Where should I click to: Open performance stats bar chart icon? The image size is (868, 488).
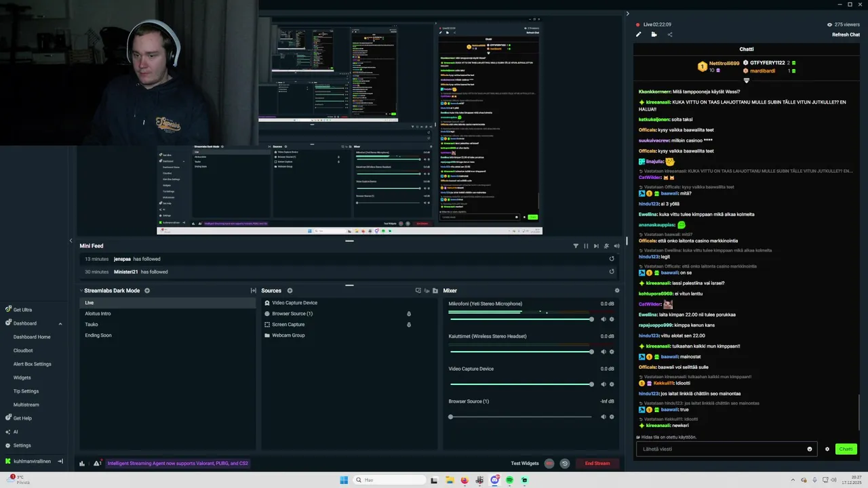(x=82, y=464)
